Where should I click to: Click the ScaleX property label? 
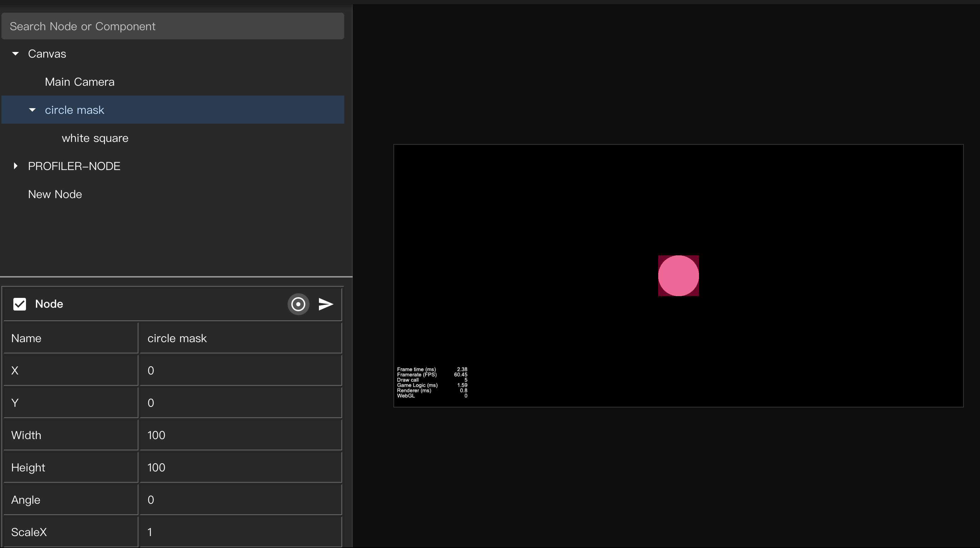point(29,533)
